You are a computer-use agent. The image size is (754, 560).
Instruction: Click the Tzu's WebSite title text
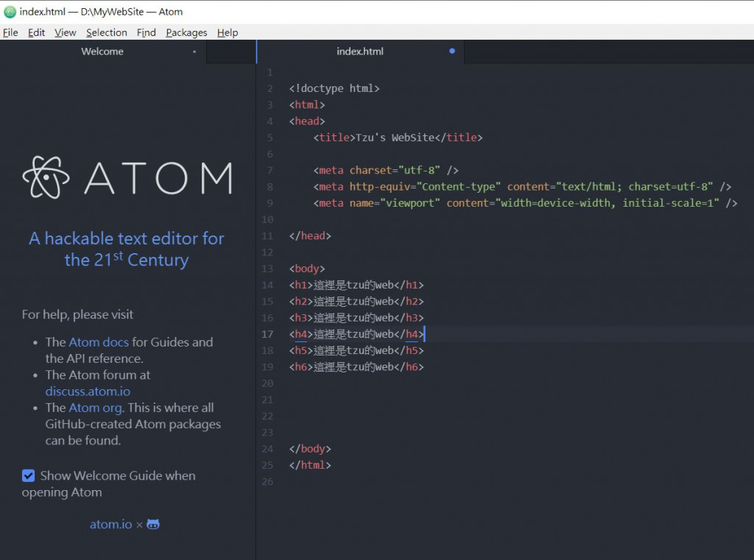click(395, 138)
